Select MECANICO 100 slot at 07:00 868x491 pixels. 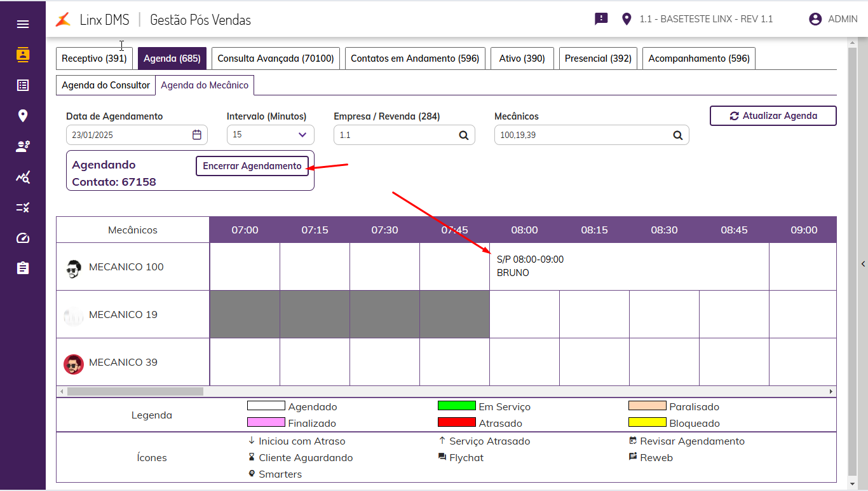pyautogui.click(x=245, y=266)
